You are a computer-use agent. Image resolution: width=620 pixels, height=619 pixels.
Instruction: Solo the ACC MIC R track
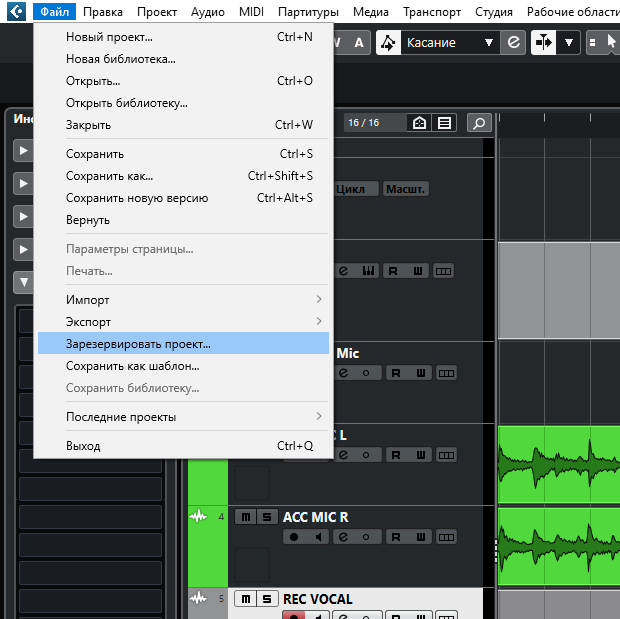267,517
